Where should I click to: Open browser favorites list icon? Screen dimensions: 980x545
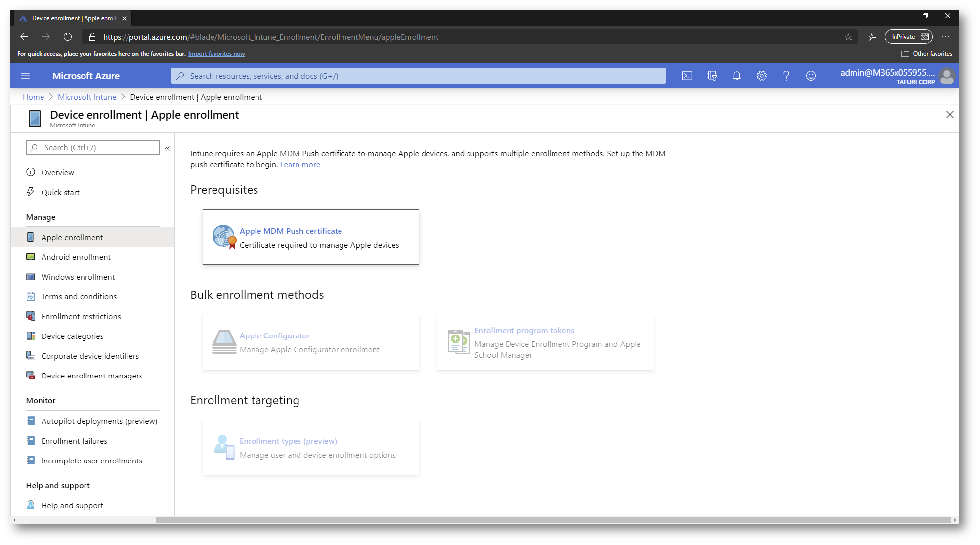click(872, 37)
